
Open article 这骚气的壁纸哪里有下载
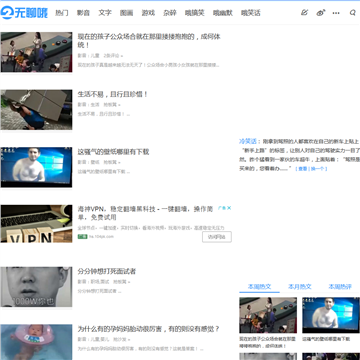tap(113, 152)
